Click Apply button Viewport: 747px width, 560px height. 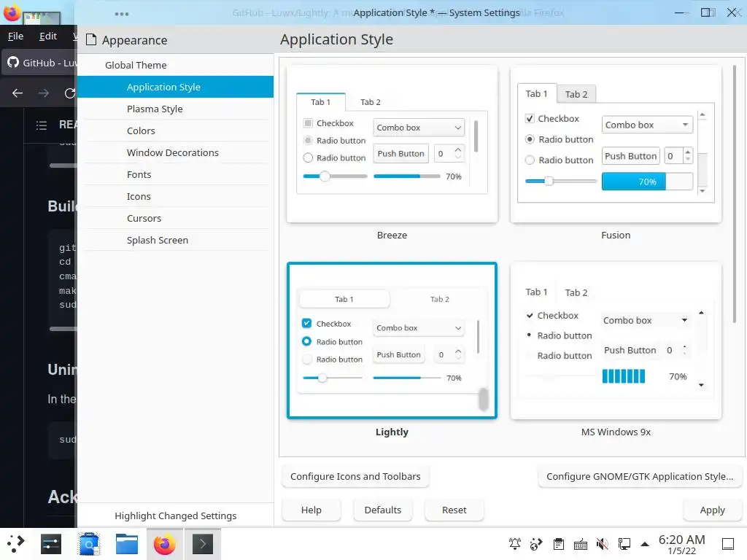pyautogui.click(x=712, y=510)
